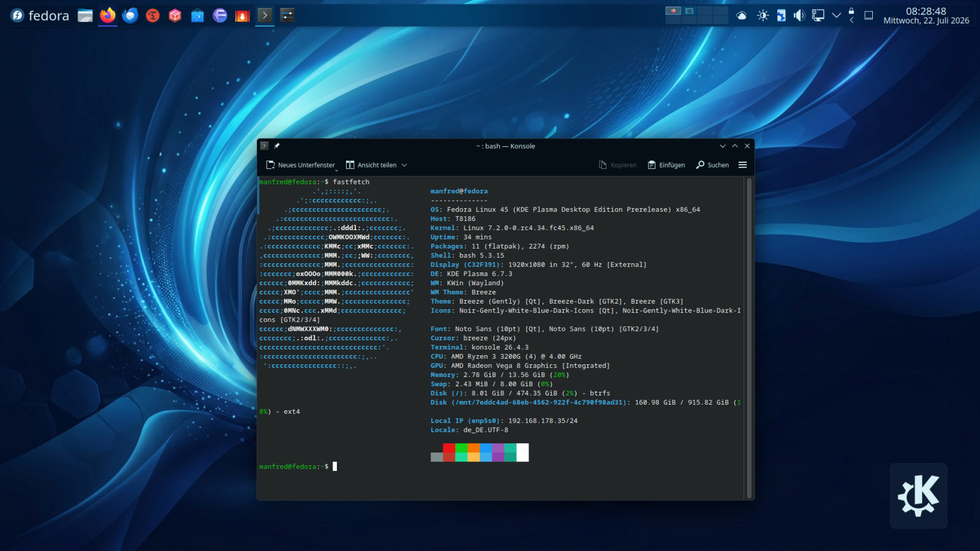Click the Konsole task in the panel
The image size is (980, 551).
click(265, 15)
